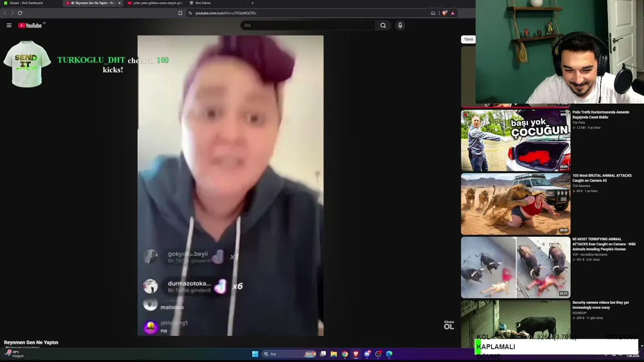Image resolution: width=644 pixels, height=362 pixels.
Task: Open the YouTube guide hamburger menu
Action: pyautogui.click(x=9, y=25)
